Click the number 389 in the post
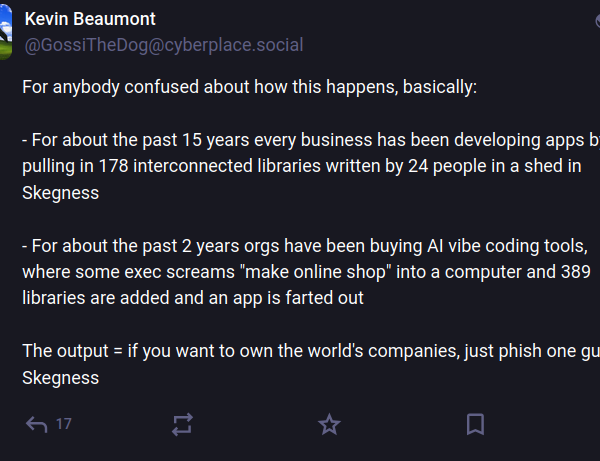This screenshot has width=600, height=461. [x=568, y=272]
